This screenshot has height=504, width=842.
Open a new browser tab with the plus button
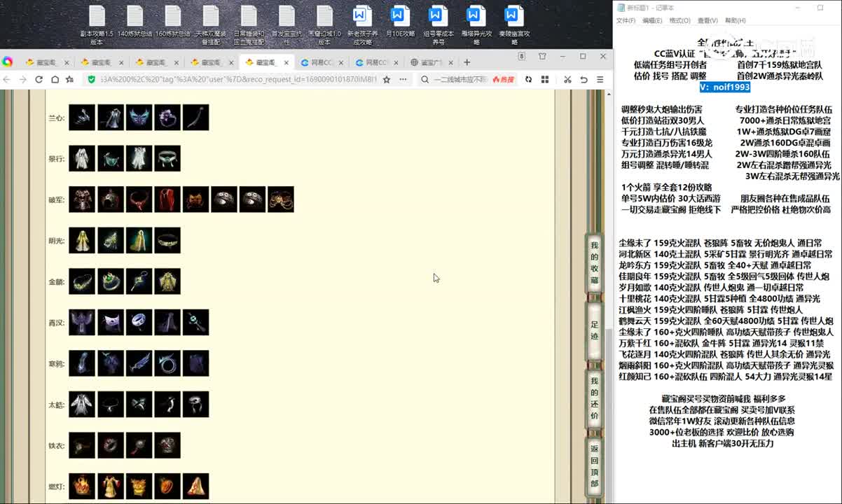(x=467, y=62)
